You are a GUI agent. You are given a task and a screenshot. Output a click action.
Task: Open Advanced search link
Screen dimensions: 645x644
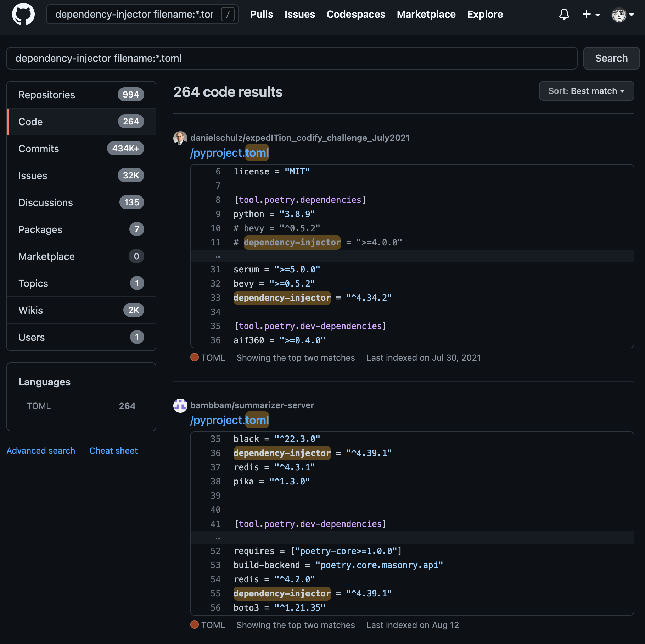click(x=41, y=450)
